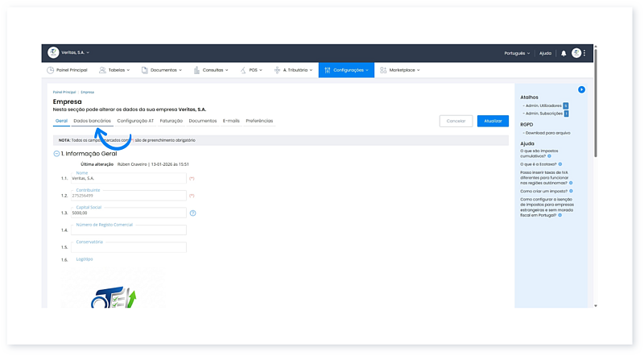The height and width of the screenshot is (356, 644).
Task: Click the Admin. Utilizadores count badge
Action: tap(566, 106)
